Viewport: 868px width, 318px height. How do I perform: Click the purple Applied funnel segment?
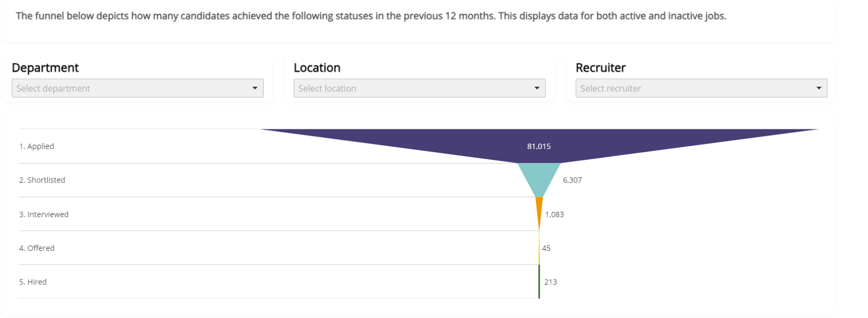coord(539,140)
